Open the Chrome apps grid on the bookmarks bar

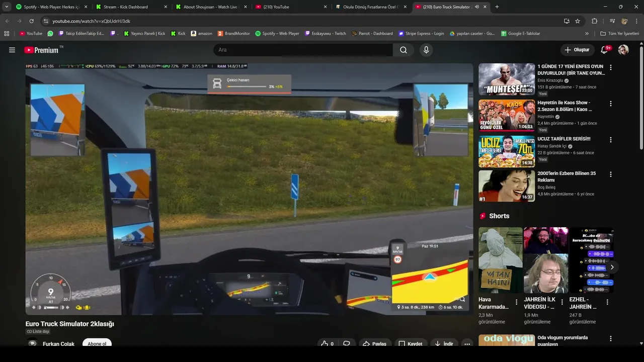[7, 33]
